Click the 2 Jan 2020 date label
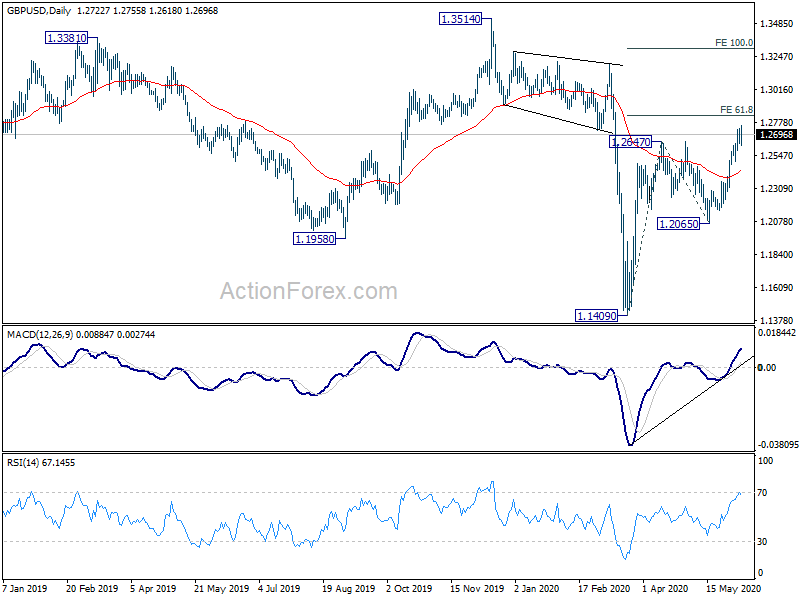Image resolution: width=800 pixels, height=600 pixels. [536, 588]
